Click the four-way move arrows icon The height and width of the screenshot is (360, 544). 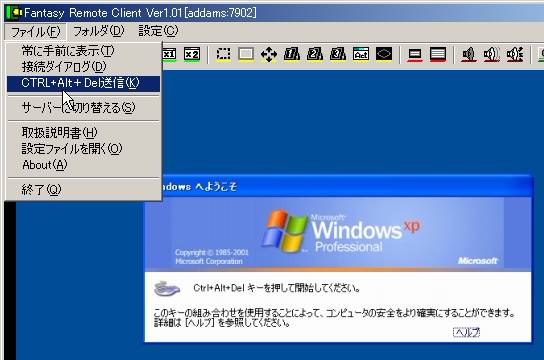[269, 54]
